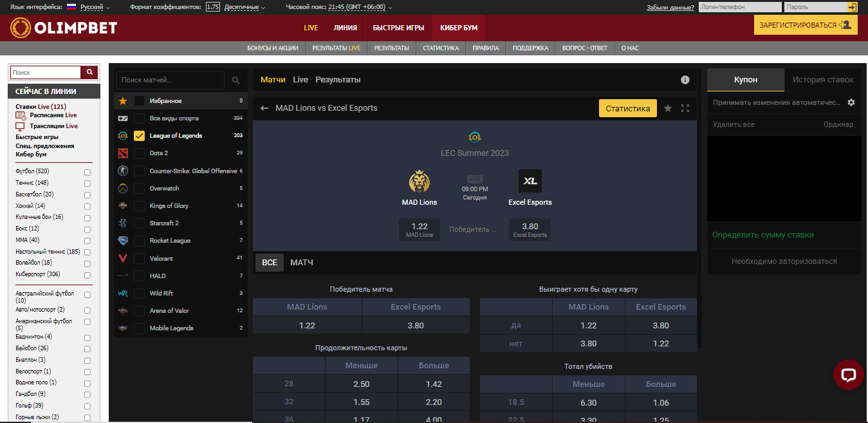The image size is (868, 423).
Task: Expand match view to fullscreen icon
Action: coord(685,108)
